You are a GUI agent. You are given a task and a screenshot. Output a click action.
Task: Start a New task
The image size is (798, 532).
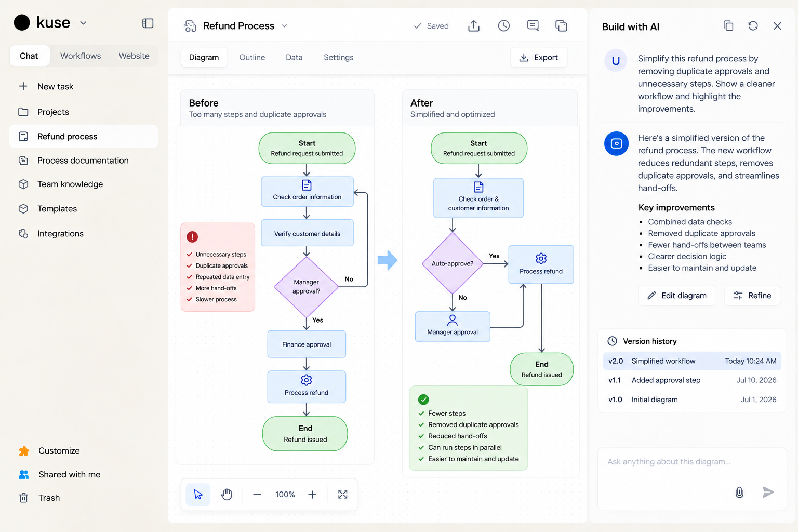click(x=84, y=86)
